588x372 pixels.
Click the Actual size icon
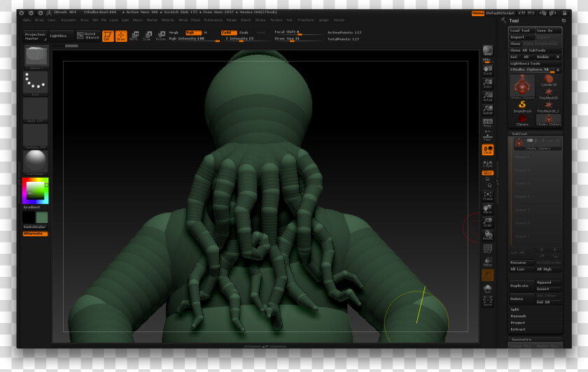point(487,96)
